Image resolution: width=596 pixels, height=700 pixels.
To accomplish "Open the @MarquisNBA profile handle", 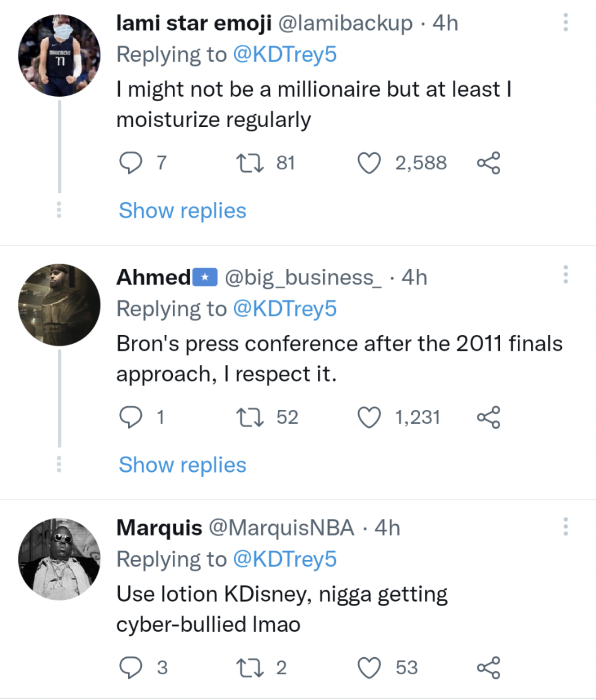I will pos(281,528).
